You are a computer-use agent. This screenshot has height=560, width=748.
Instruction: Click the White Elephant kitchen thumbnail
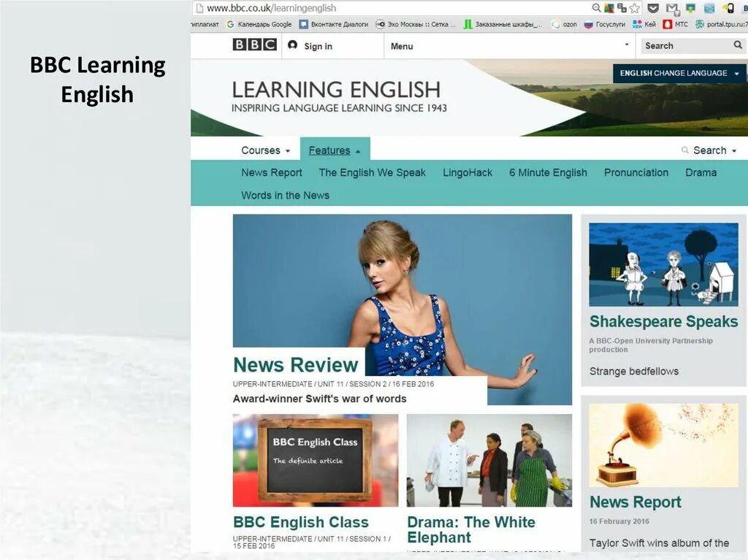point(489,460)
